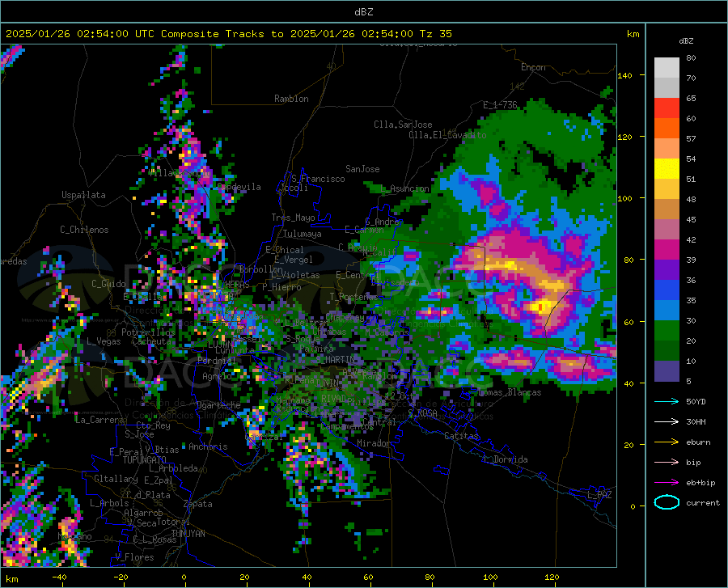The width and height of the screenshot is (728, 588).
Task: Click the 140 km tick on vertical axis
Action: click(624, 75)
